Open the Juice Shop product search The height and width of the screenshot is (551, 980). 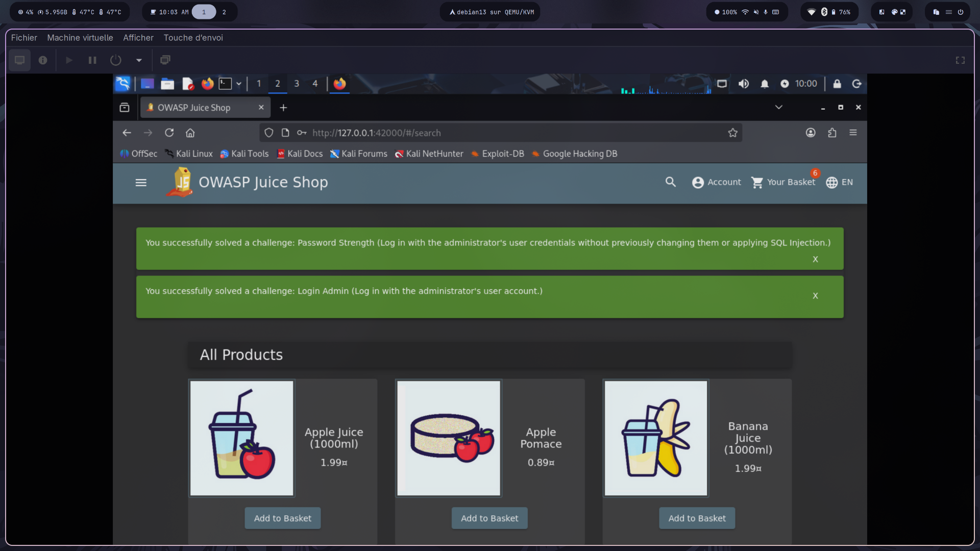click(670, 182)
